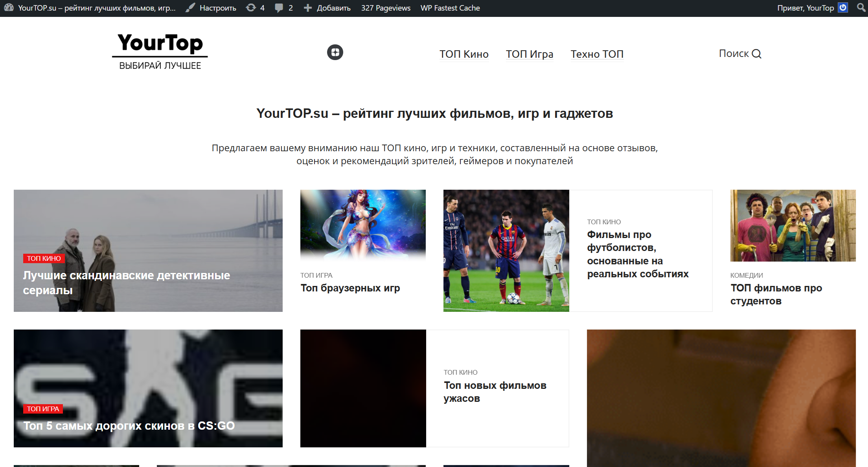This screenshot has width=868, height=467.
Task: Go to the ТОП Игра section
Action: [530, 54]
